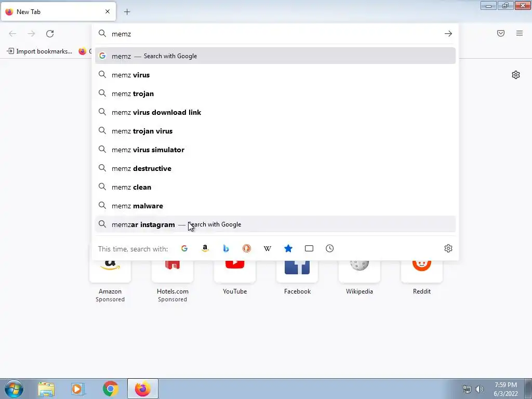Search with Google one-off engine icon
This screenshot has width=532, height=399.
(184, 248)
